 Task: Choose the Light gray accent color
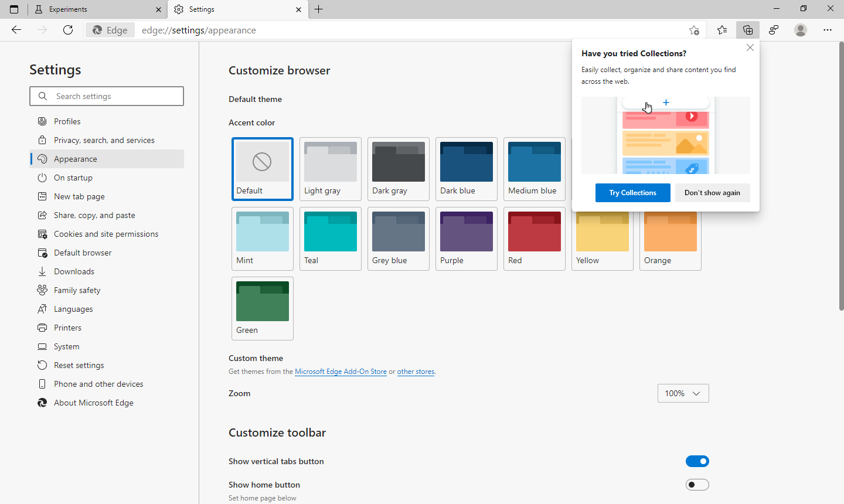331,169
